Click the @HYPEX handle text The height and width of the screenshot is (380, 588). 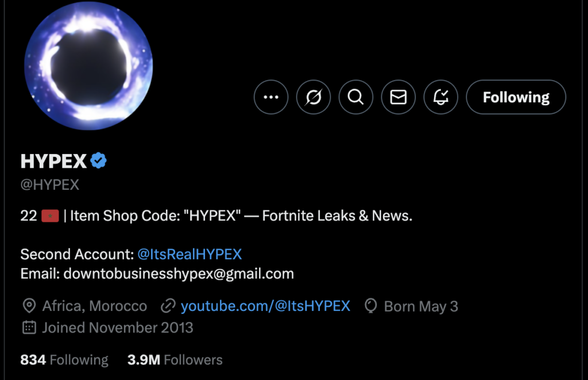pos(50,185)
